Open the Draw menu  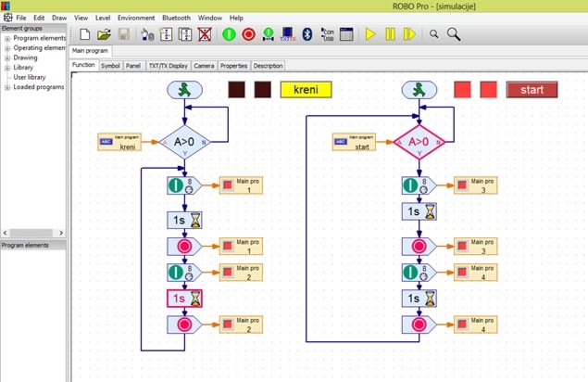[59, 18]
